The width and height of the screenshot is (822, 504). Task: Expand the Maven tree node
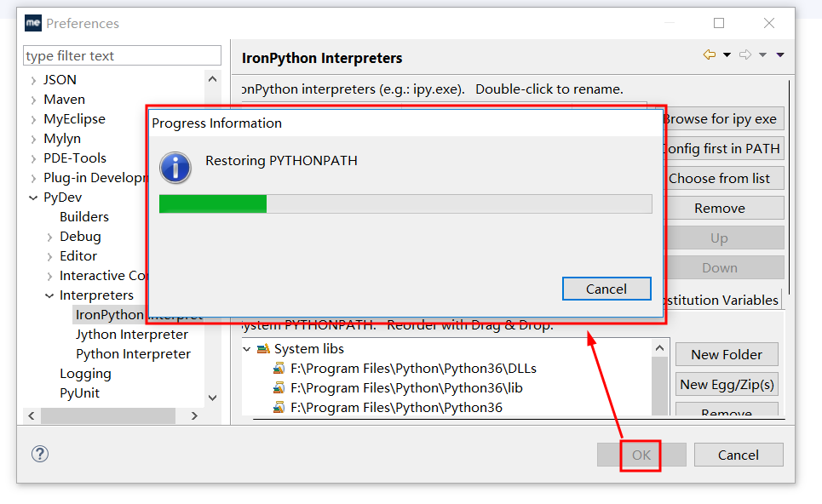click(33, 100)
